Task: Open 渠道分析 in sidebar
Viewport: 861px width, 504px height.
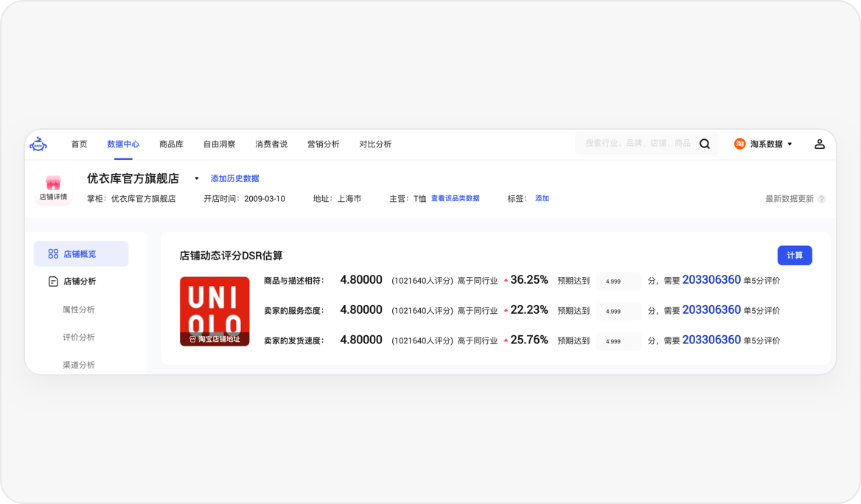Action: coord(79,365)
